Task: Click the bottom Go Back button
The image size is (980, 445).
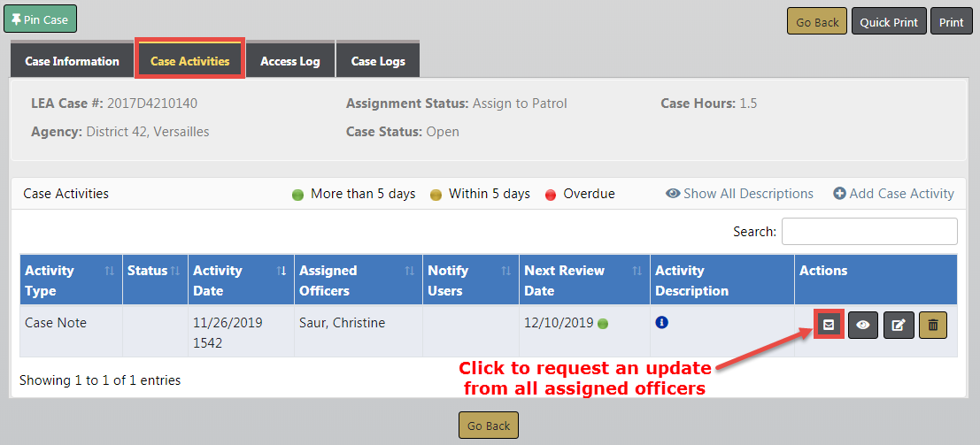Action: tap(489, 426)
